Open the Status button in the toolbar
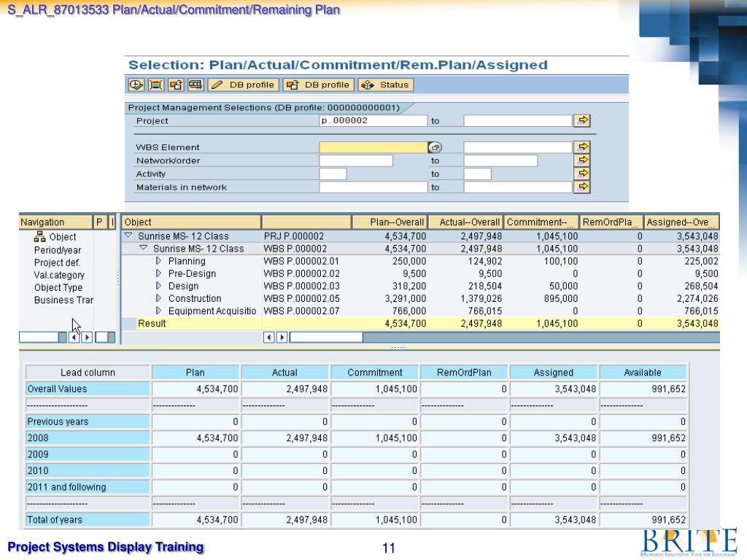 coord(385,85)
